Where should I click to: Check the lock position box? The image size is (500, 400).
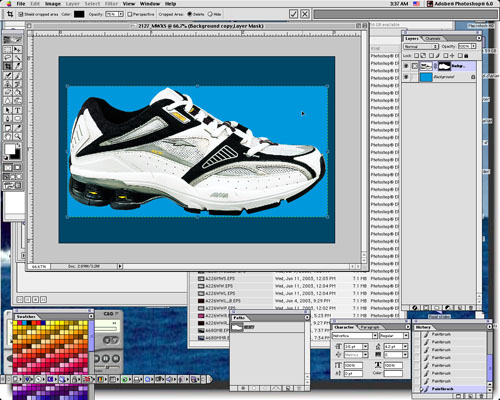445,55
